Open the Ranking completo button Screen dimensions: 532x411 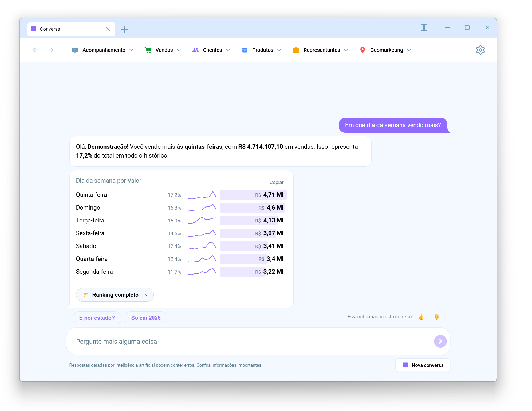pyautogui.click(x=115, y=295)
